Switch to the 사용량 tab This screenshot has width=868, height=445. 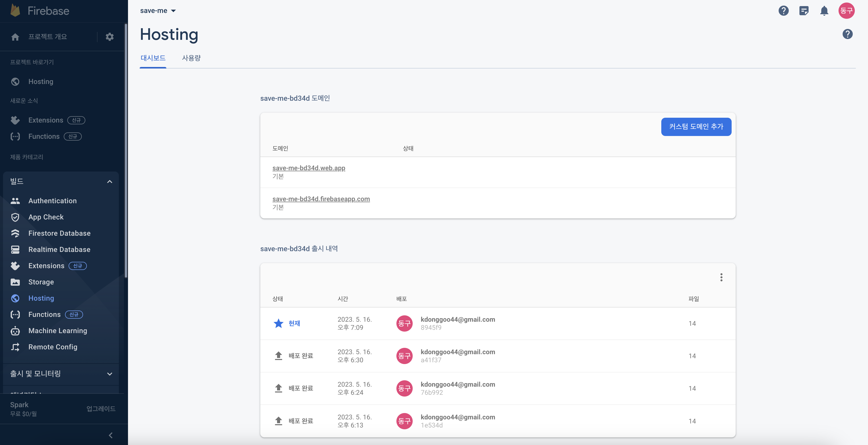pyautogui.click(x=191, y=58)
